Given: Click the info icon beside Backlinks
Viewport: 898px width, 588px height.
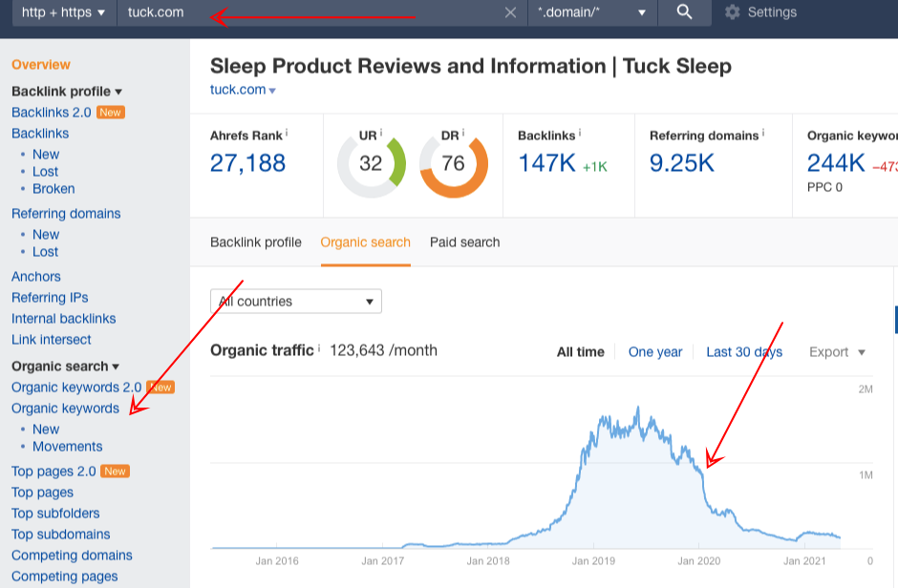Looking at the screenshot, I should coord(580,133).
